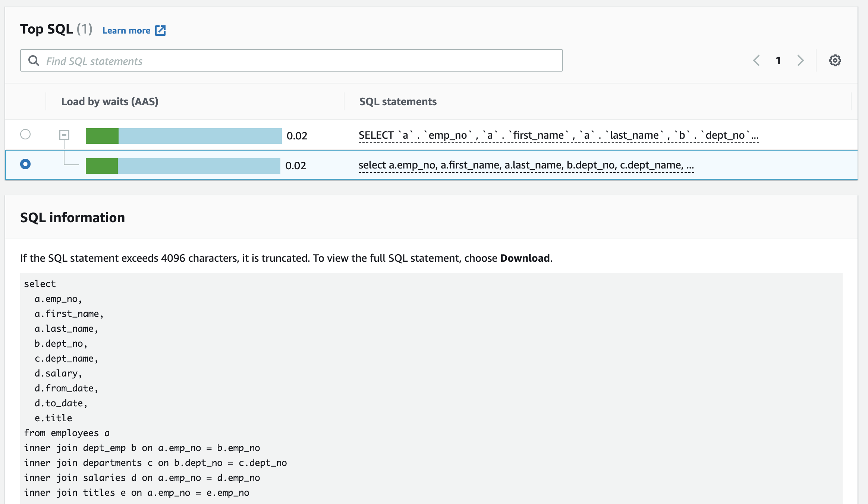Click the truncated SELECT `a`.`emp_no` digest statement

pyautogui.click(x=558, y=135)
